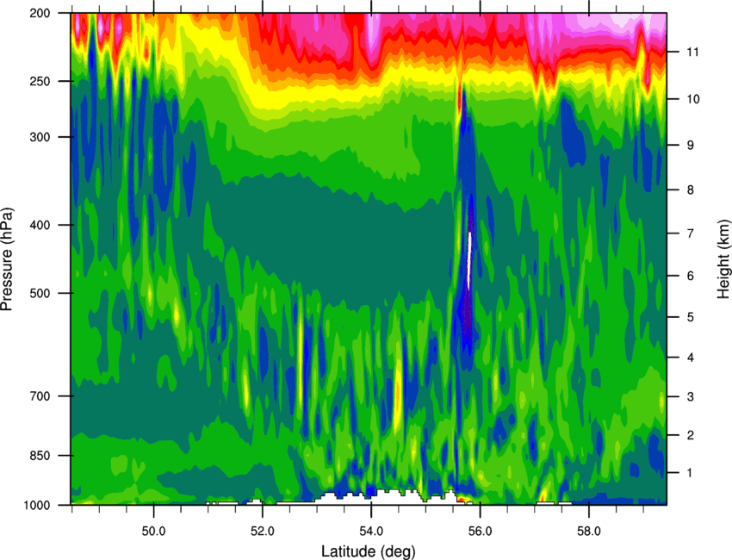Click the 1 km height tick label

click(x=690, y=473)
